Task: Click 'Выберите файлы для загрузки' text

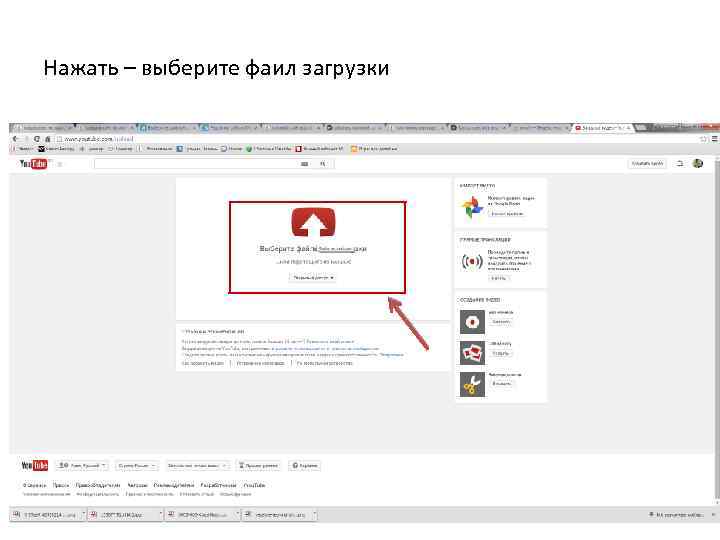Action: 313,249
